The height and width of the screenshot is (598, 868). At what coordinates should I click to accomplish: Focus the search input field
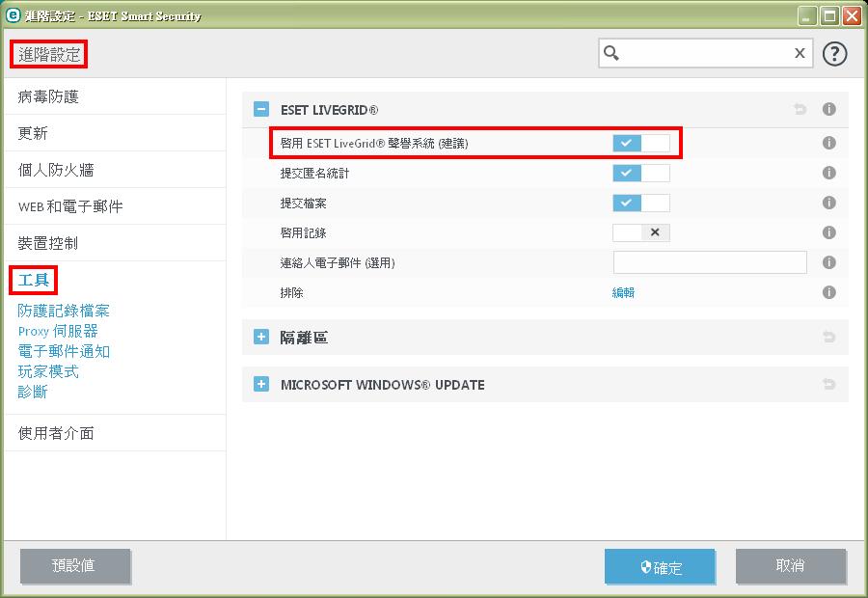click(x=705, y=53)
